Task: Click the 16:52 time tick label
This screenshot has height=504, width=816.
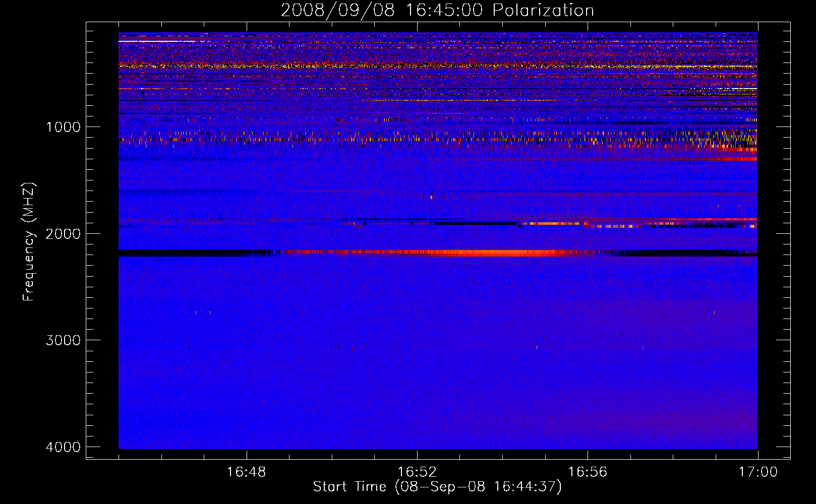Action: 417,472
